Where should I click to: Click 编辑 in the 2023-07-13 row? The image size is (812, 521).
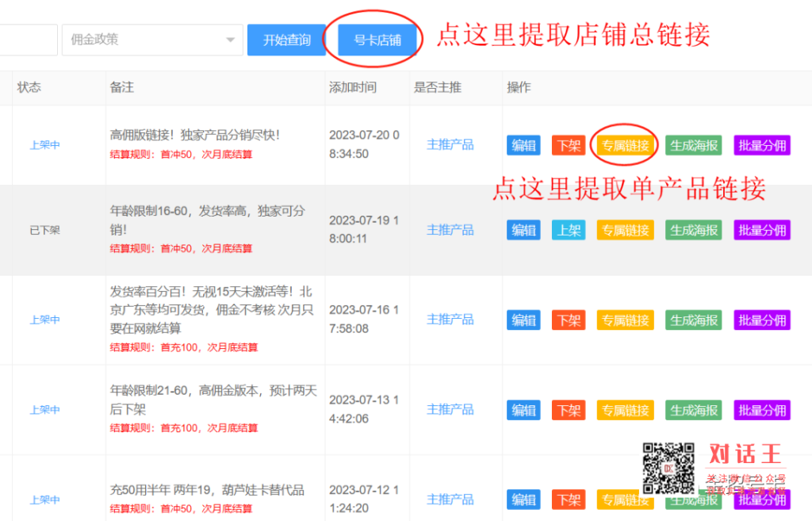523,410
